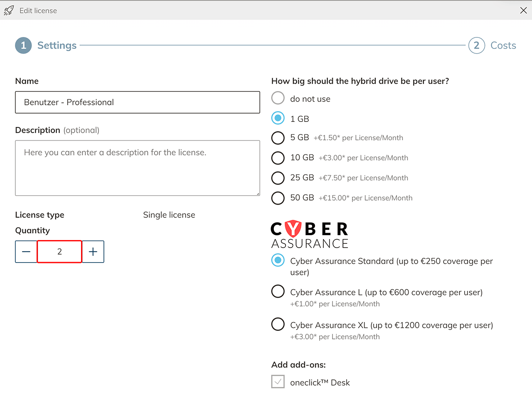Choose the 1 GB hybrid drive option
The width and height of the screenshot is (532, 404).
278,118
